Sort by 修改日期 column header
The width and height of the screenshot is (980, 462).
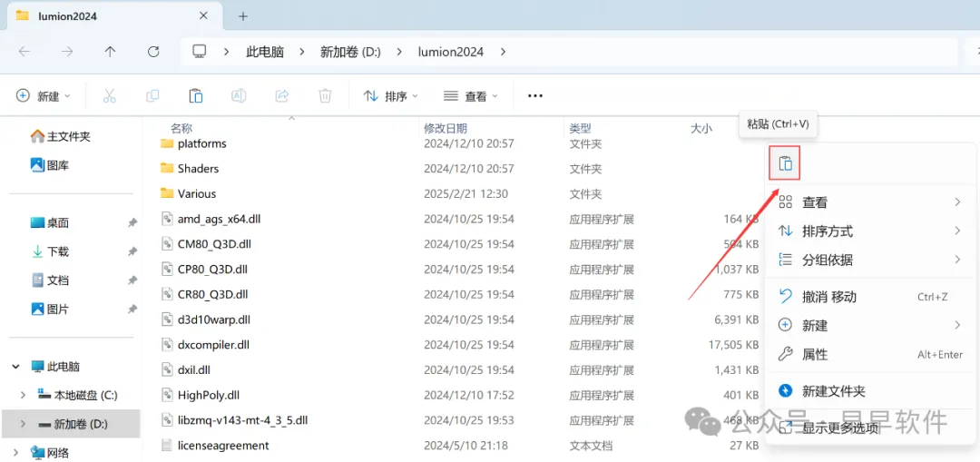[445, 128]
